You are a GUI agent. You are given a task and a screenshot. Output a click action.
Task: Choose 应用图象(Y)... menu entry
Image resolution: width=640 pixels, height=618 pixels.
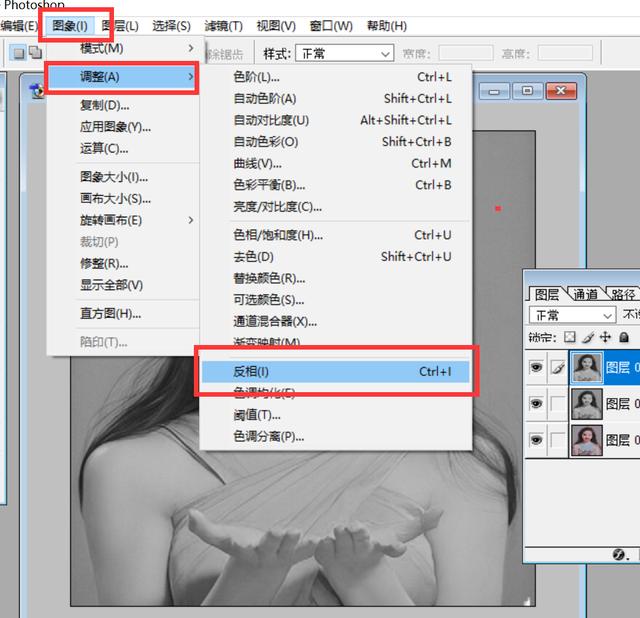(x=122, y=127)
